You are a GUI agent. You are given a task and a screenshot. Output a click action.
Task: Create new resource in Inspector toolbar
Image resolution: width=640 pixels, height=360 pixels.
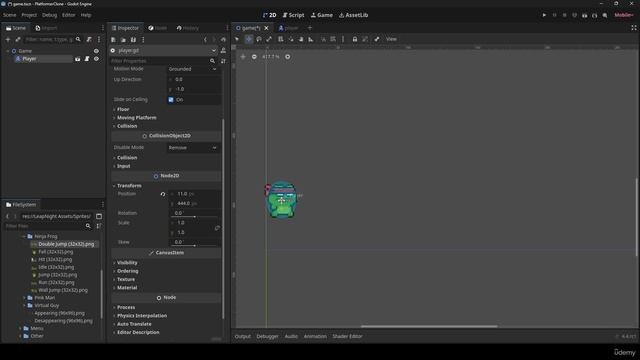(113, 40)
